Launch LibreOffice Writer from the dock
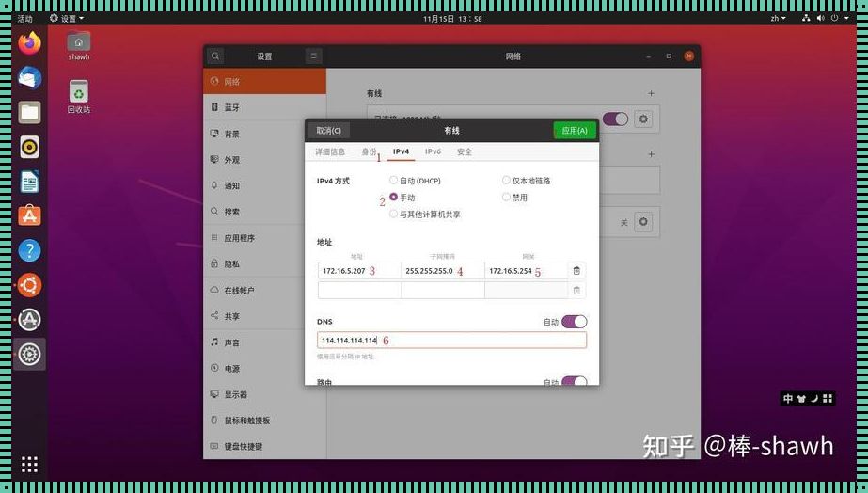This screenshot has height=493, width=868. point(29,182)
